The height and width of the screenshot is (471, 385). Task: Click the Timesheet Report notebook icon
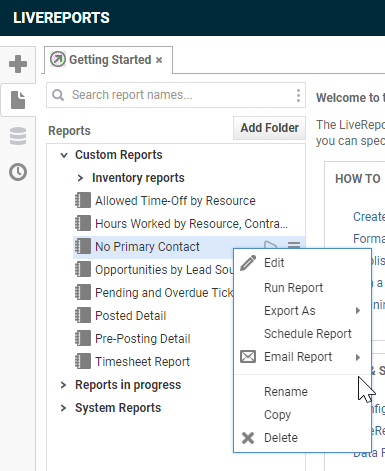click(x=83, y=361)
